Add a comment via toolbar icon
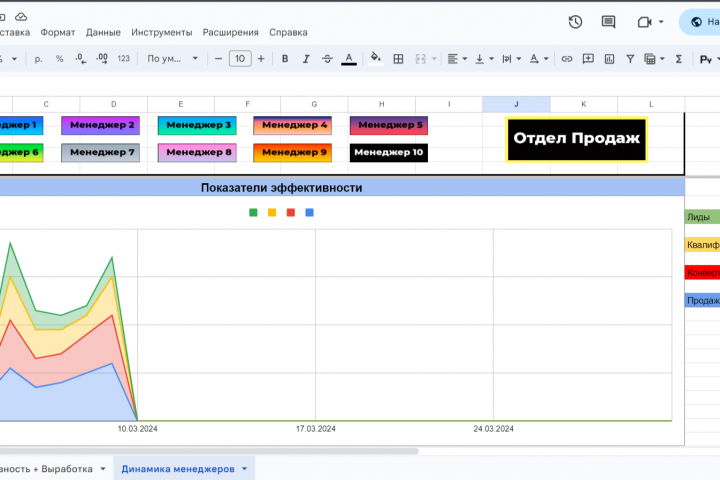720x480 pixels. point(587,59)
